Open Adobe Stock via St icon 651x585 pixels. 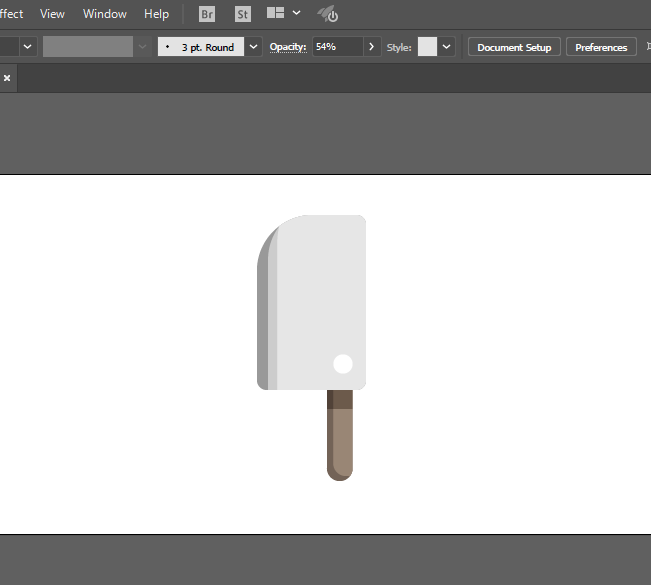(242, 14)
